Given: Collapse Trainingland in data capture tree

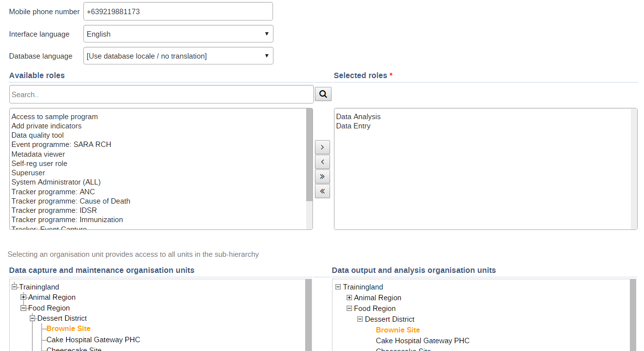Looking at the screenshot, I should point(15,287).
